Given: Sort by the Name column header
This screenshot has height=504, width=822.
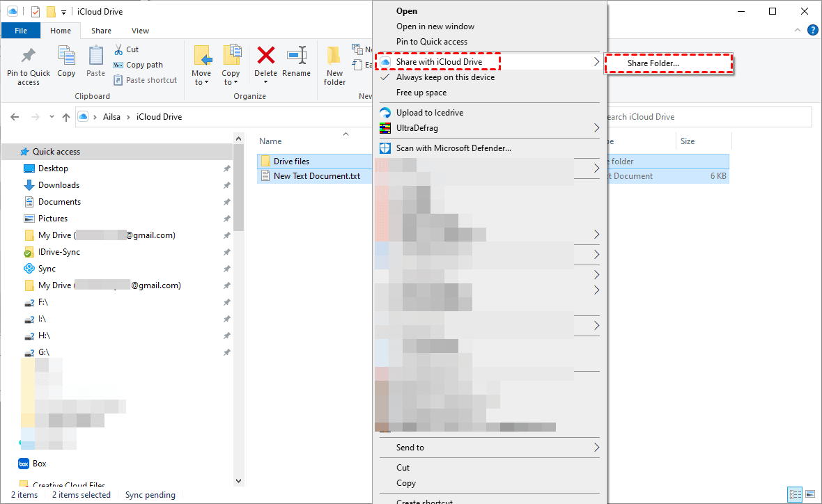Looking at the screenshot, I should point(270,141).
